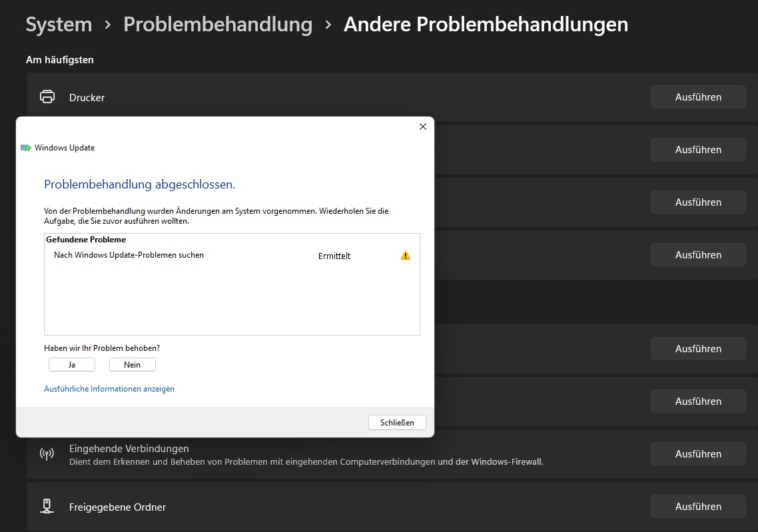Answer Ja to problem fixed question

(x=71, y=365)
